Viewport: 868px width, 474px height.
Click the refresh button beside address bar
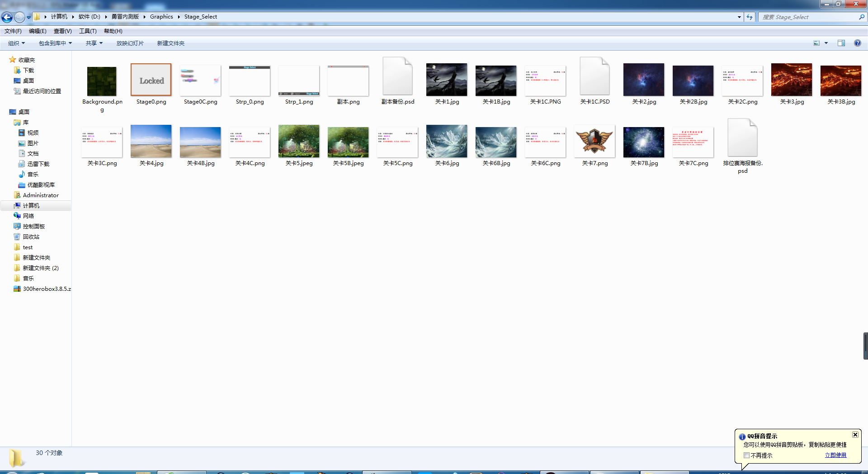coord(750,17)
